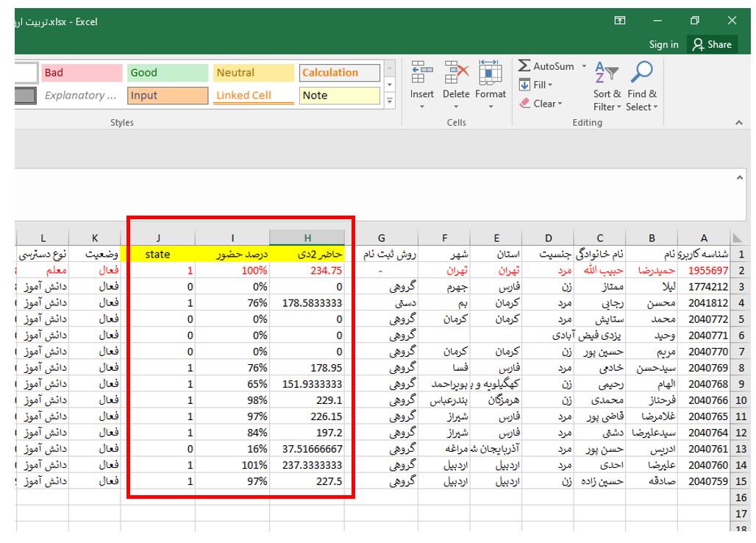Image resolution: width=756 pixels, height=543 pixels.
Task: Click the Share button
Action: click(712, 45)
